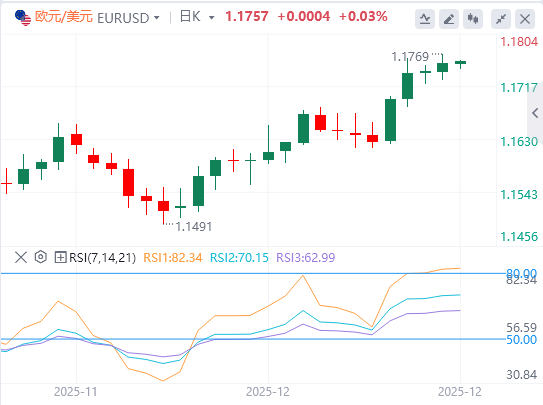This screenshot has width=543, height=405.
Task: Click the 1.1757 current price
Action: [247, 17]
